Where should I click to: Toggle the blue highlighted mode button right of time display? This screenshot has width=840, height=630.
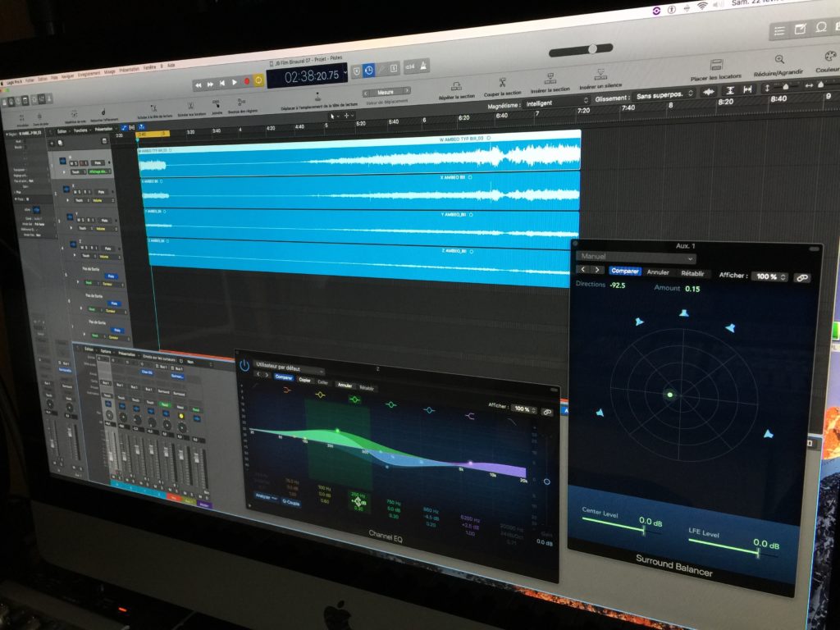(x=369, y=71)
